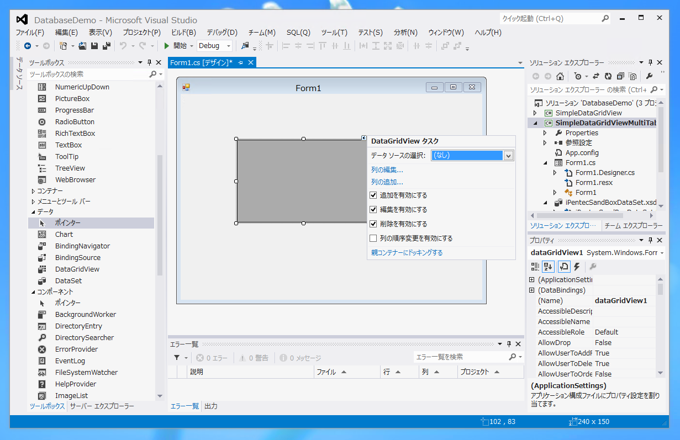Click the DataGridView smart tag glyph
The height and width of the screenshot is (440, 680).
pyautogui.click(x=364, y=138)
